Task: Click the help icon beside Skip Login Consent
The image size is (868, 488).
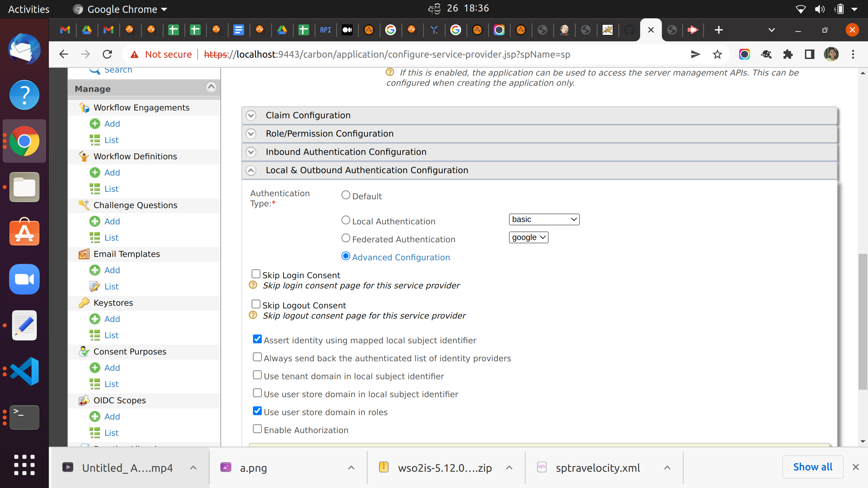Action: tap(253, 285)
